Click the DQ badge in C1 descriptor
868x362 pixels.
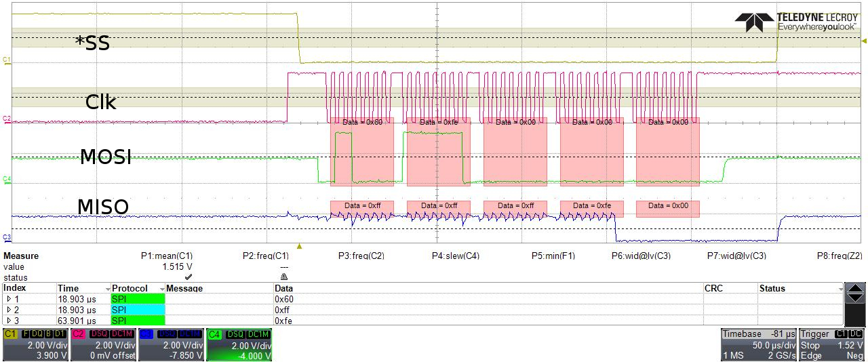coord(36,334)
